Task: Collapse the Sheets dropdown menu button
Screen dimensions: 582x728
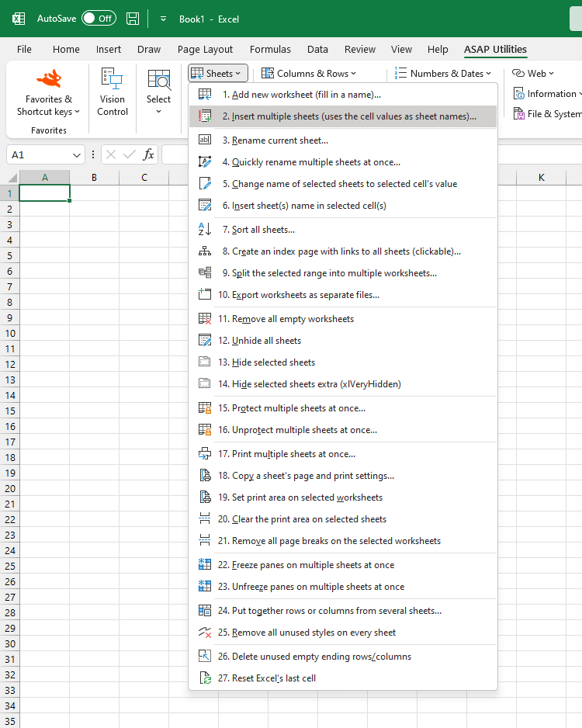Action: pos(218,74)
